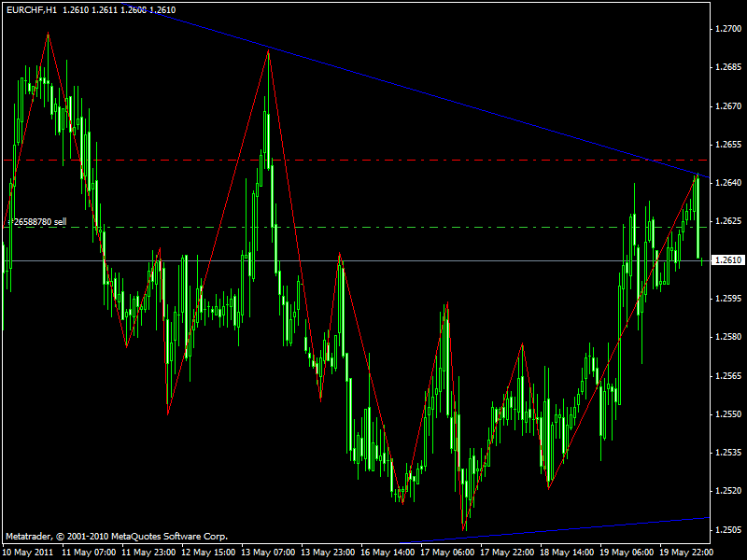The width and height of the screenshot is (747, 560).
Task: Click the 1.2655 price axis label
Action: coord(727,145)
